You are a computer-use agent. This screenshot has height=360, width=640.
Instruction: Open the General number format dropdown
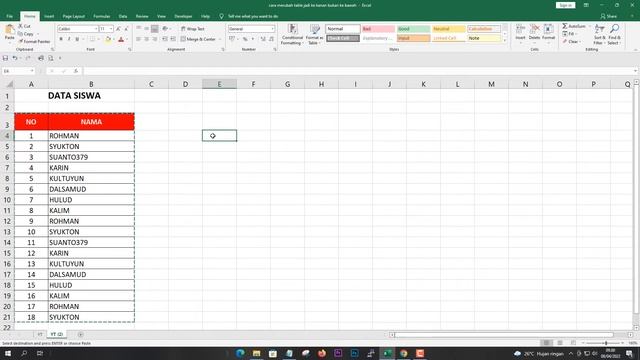pos(273,29)
